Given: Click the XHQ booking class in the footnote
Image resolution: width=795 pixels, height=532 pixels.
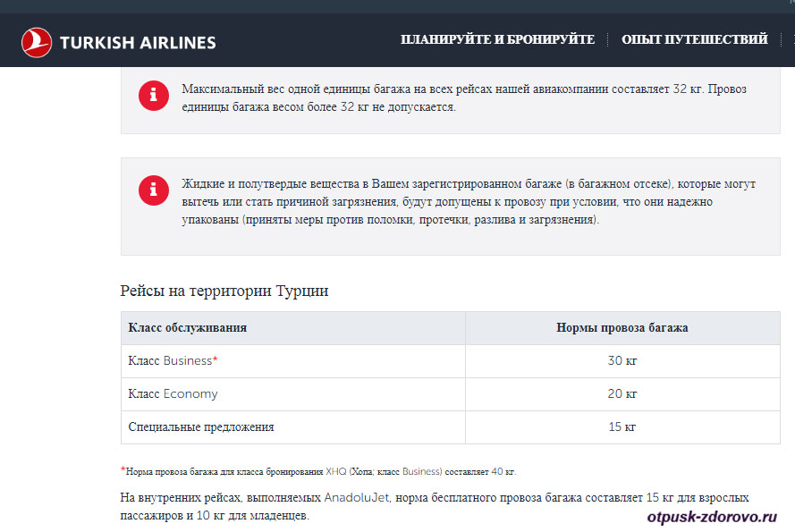Looking at the screenshot, I should pos(334,471).
